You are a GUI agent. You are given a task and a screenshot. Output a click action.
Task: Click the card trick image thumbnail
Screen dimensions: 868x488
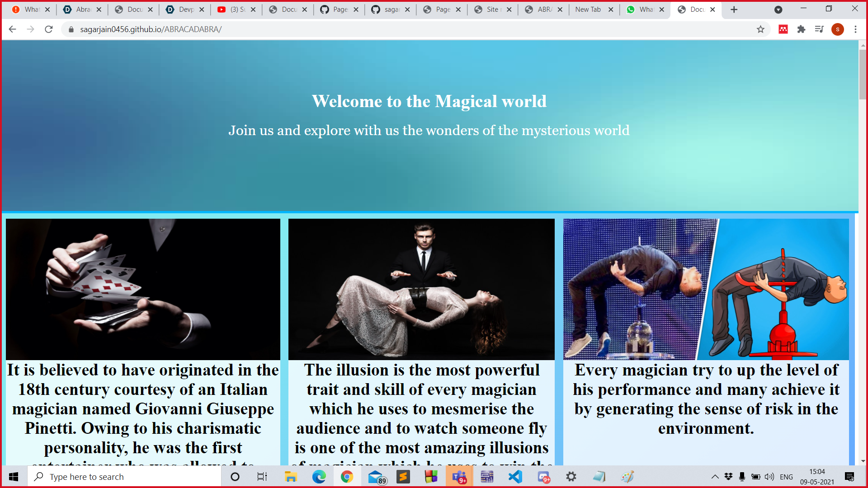coord(143,289)
